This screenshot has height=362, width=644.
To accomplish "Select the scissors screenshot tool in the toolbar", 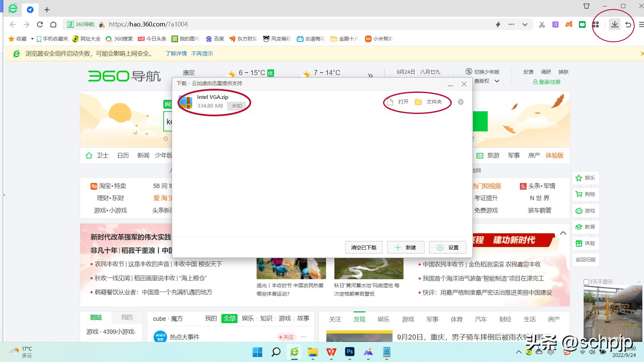I will click(x=542, y=24).
